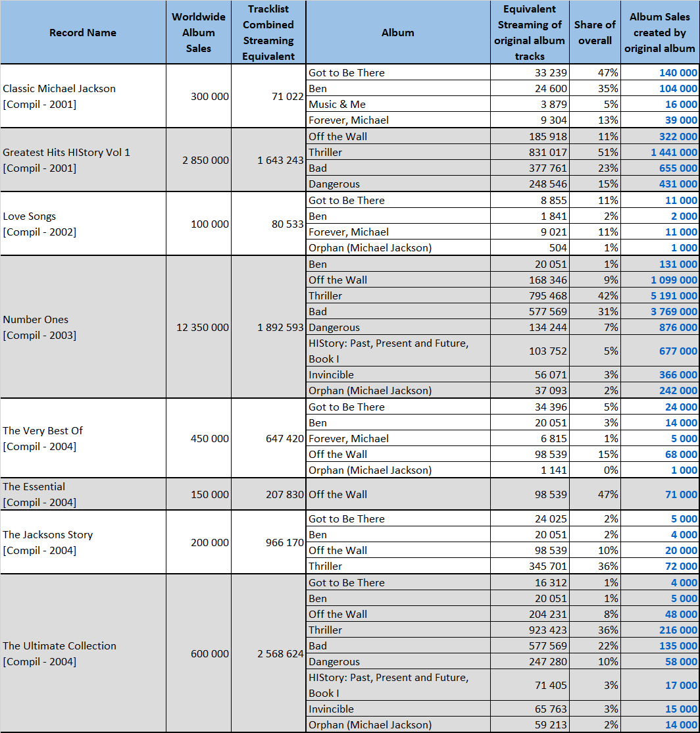The width and height of the screenshot is (700, 733).
Task: Select The Very Best Of record cell
Action: (x=83, y=438)
